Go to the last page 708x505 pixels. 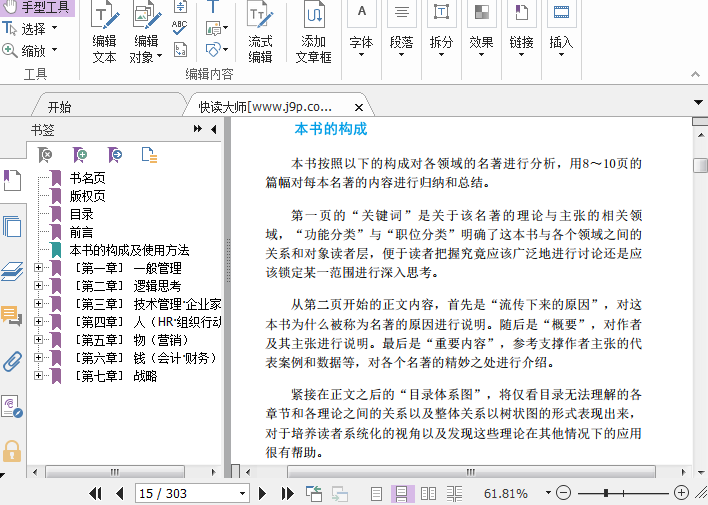click(287, 493)
